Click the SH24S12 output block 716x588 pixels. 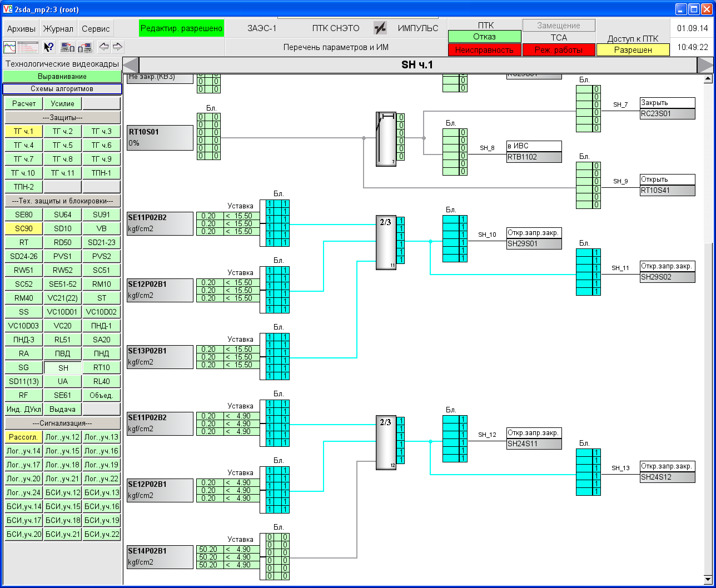click(x=668, y=471)
